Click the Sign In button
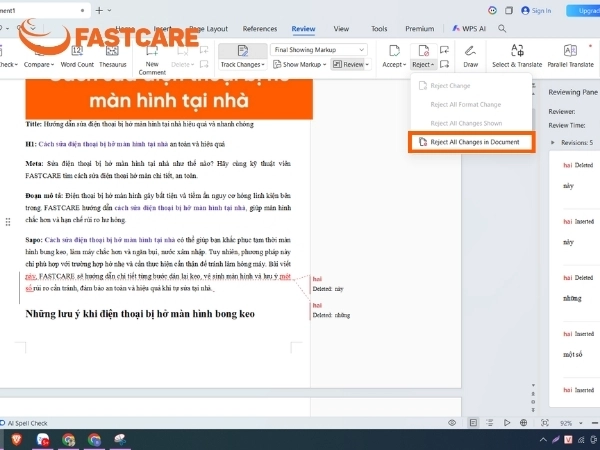This screenshot has height=450, width=600. point(536,10)
